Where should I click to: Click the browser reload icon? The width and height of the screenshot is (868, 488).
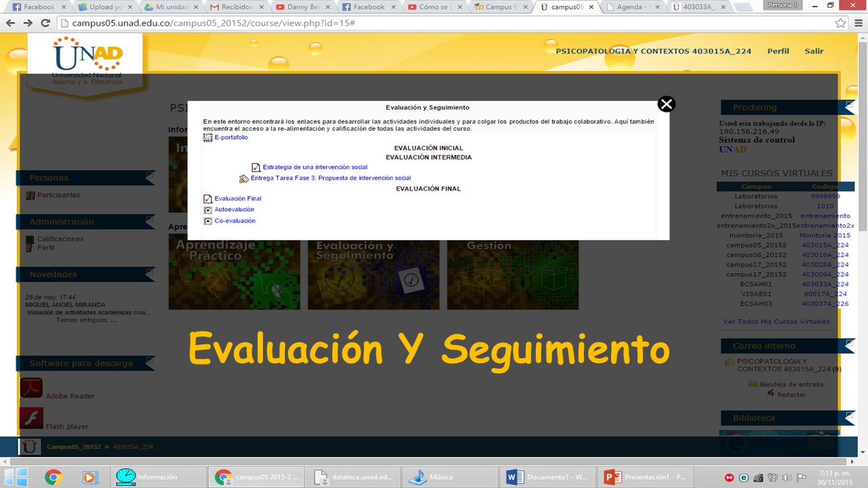coord(45,23)
